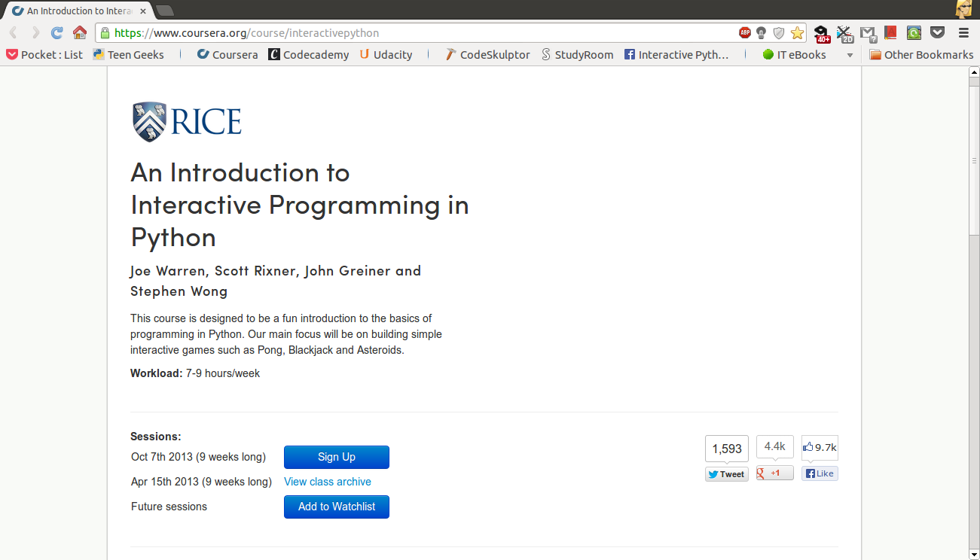Expand the bookmarks overflow arrow
980x560 pixels.
(x=850, y=55)
